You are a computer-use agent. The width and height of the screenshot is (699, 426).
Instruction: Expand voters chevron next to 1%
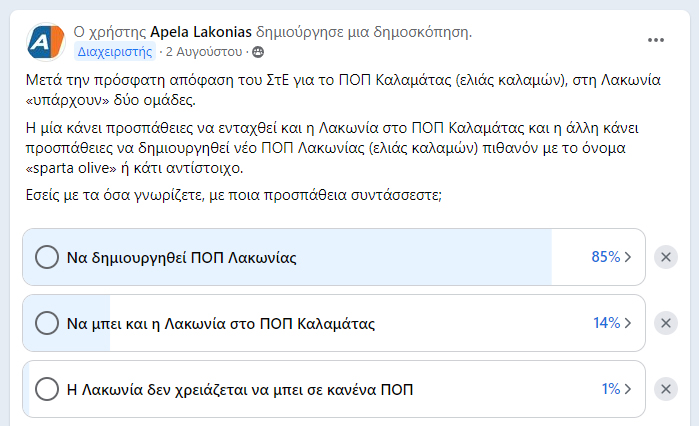click(x=628, y=389)
